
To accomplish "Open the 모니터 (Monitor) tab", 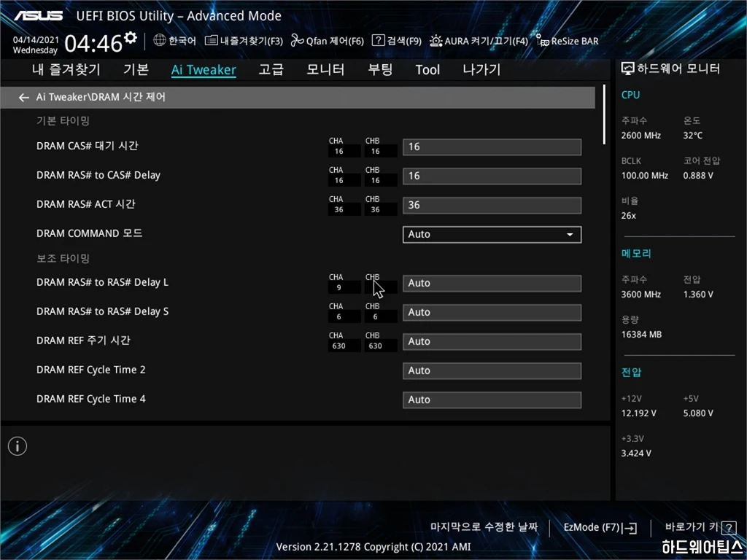I will (325, 70).
